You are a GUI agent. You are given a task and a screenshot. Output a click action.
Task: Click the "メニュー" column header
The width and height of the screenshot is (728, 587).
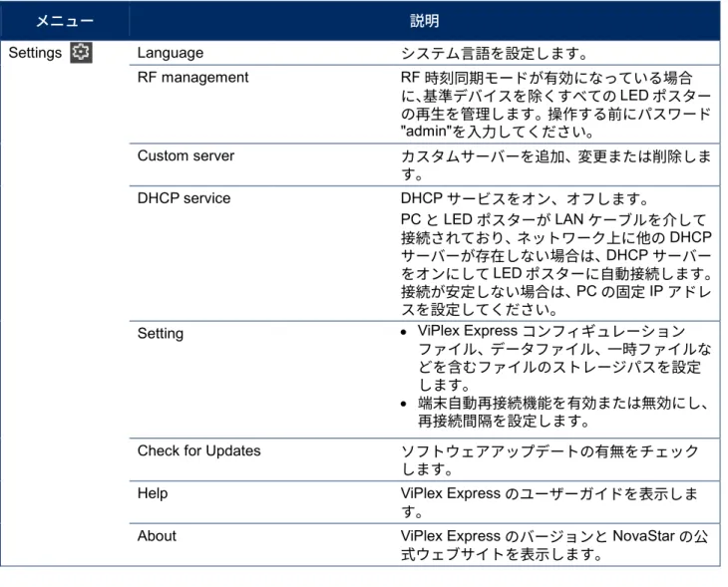pos(65,21)
